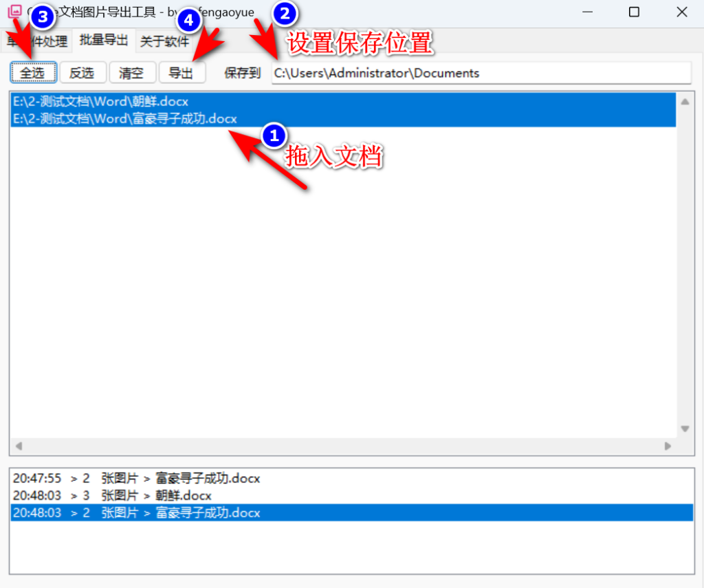Image resolution: width=704 pixels, height=588 pixels.
Task: Click the file list scrollbar down arrow
Action: tap(685, 428)
